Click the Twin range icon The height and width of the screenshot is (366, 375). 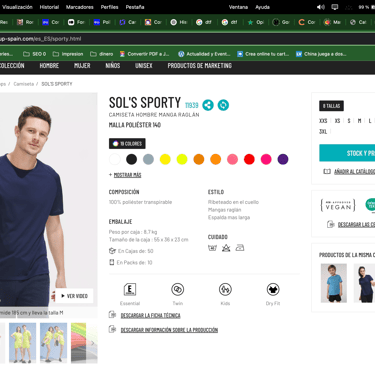click(178, 289)
